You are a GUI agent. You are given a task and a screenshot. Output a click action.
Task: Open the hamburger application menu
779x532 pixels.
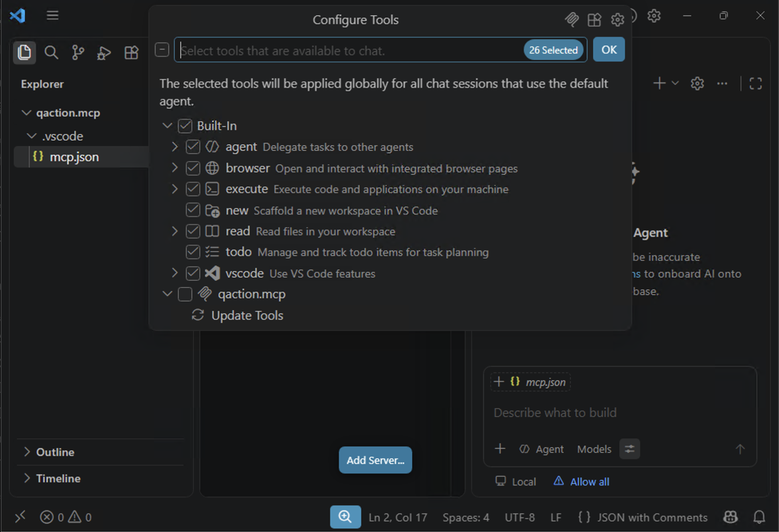pos(52,15)
